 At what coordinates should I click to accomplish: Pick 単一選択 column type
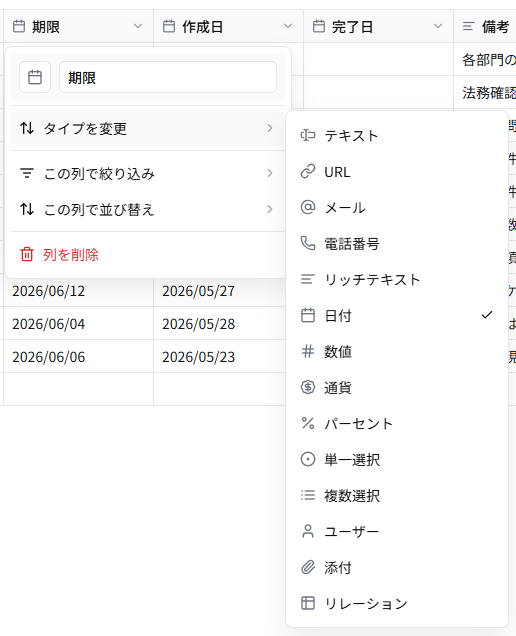397,460
